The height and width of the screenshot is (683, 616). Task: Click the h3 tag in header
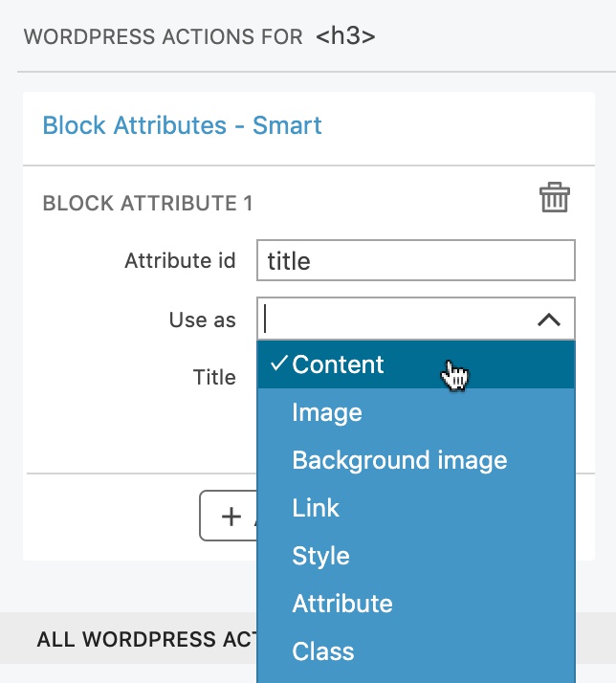[x=345, y=36]
